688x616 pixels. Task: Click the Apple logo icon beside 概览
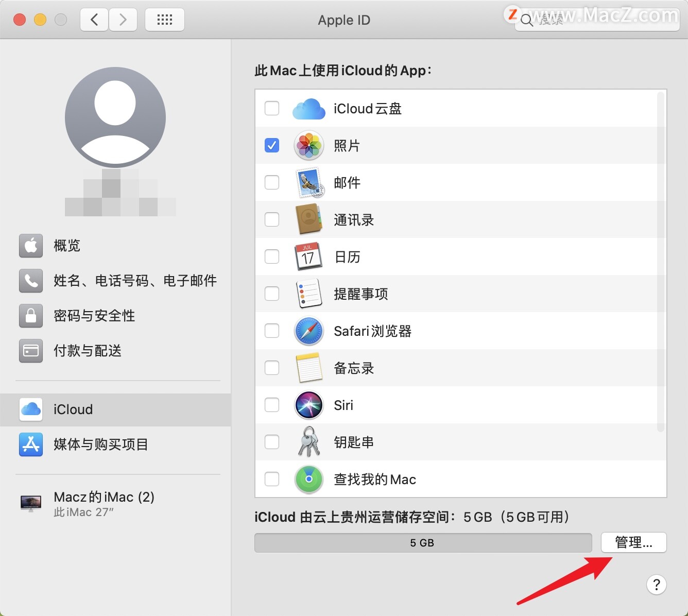pos(31,246)
